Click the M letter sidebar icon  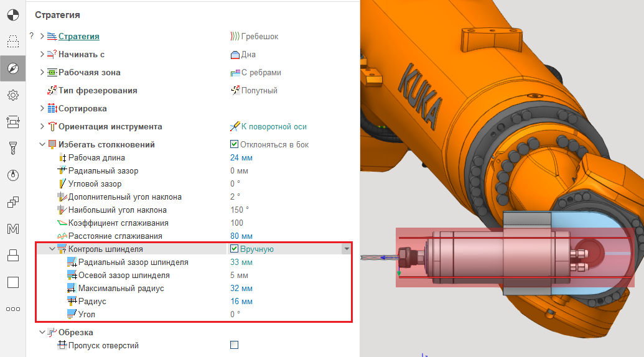(x=12, y=229)
